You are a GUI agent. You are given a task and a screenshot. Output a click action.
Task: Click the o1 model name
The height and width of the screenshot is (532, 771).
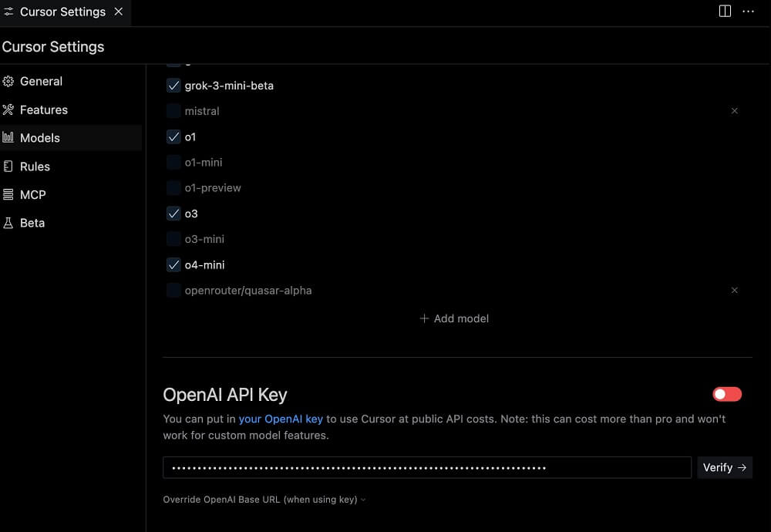(190, 137)
